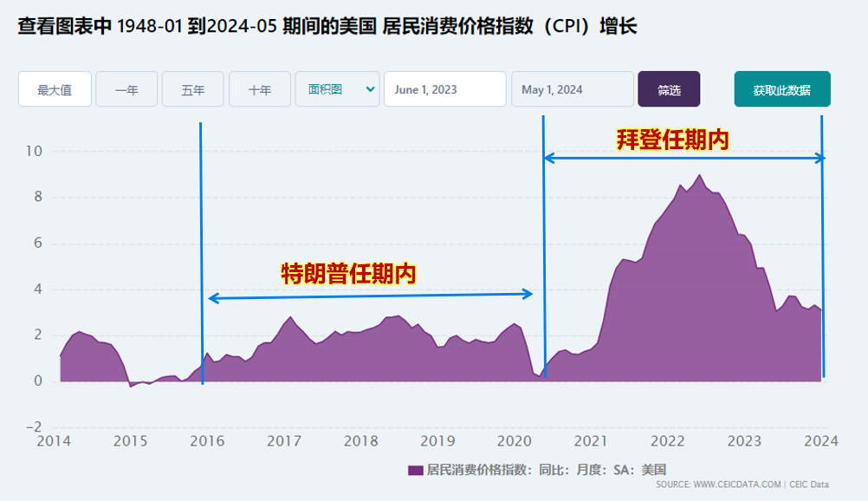Switch to the 五年 time range
868x501 pixels.
click(193, 89)
